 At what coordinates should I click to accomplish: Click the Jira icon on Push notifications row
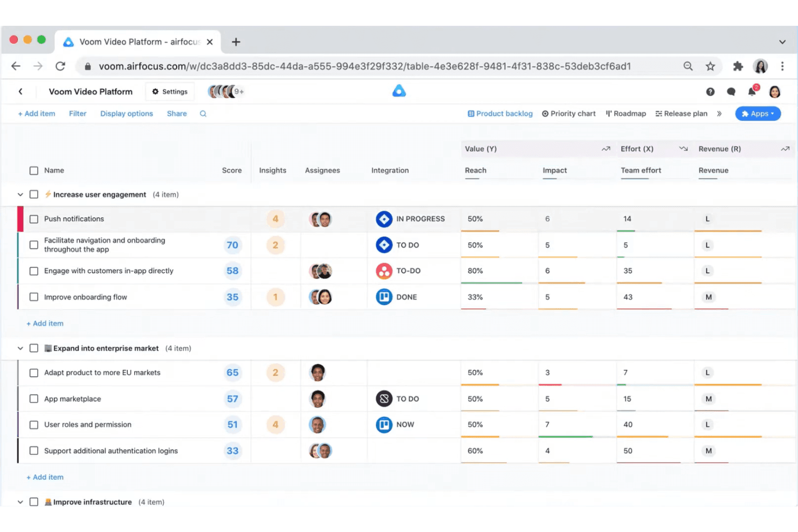click(384, 219)
